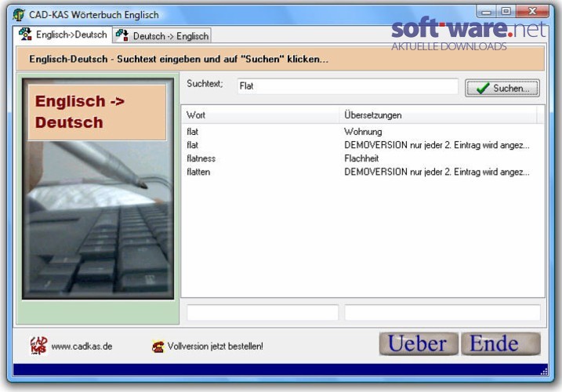Click the empty word detail field below list

point(263,312)
